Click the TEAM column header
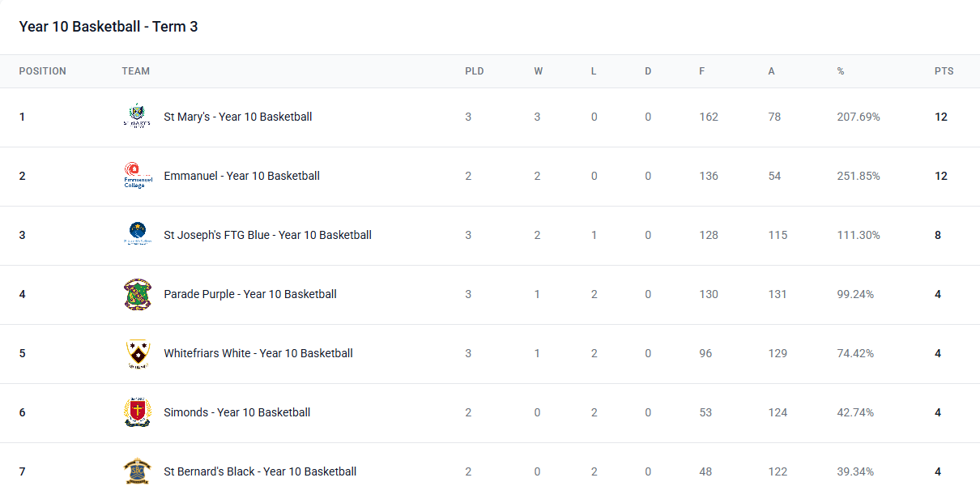The height and width of the screenshot is (499, 980). [x=136, y=71]
